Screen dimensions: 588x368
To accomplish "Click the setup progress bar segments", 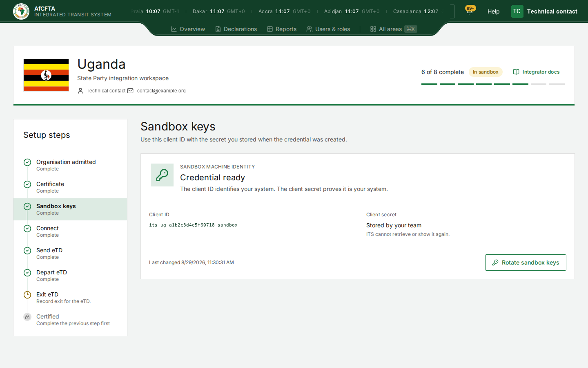I will 493,84.
